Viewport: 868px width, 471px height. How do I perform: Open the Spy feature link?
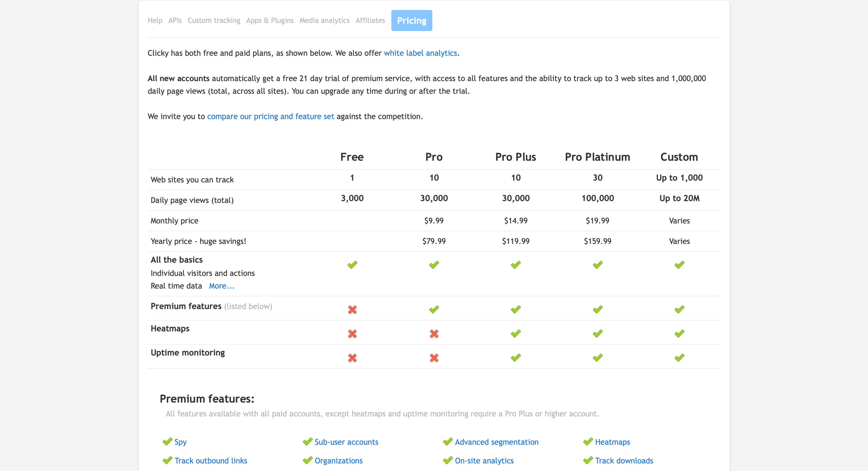coord(181,442)
